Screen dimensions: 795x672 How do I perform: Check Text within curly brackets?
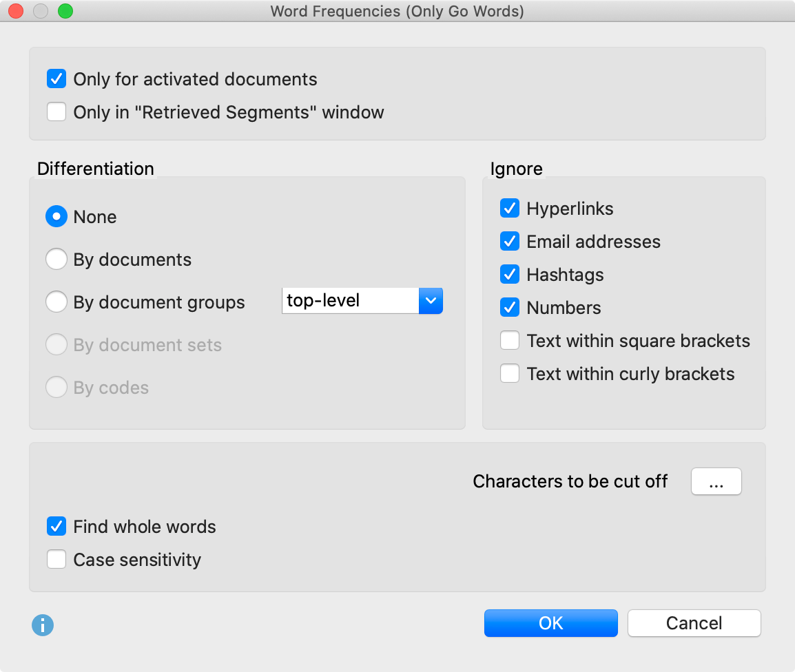click(510, 373)
